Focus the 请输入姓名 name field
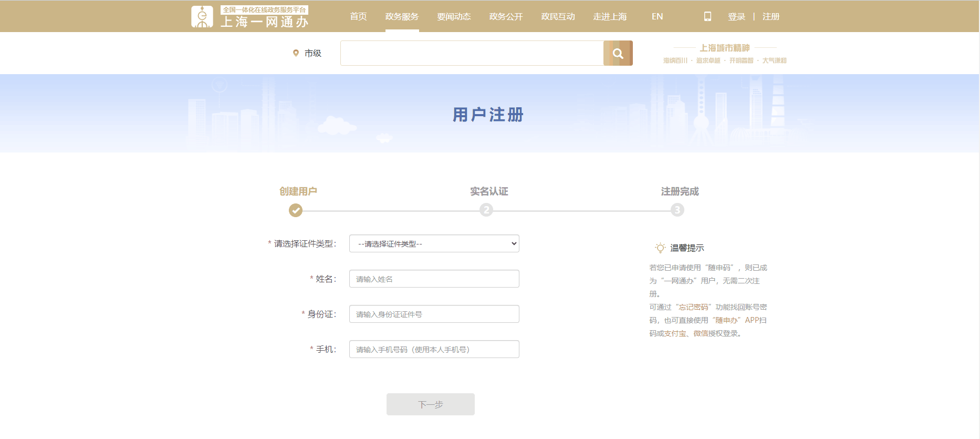 point(434,279)
